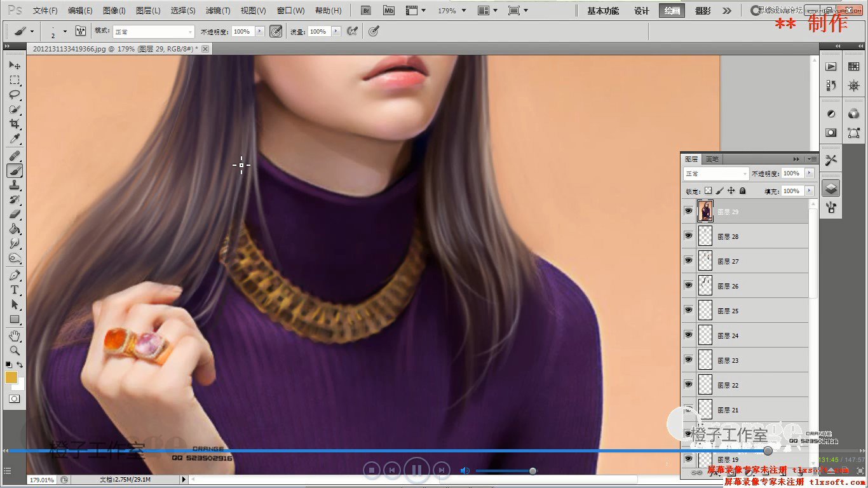Open layer fill 填充 slider arrow

810,191
